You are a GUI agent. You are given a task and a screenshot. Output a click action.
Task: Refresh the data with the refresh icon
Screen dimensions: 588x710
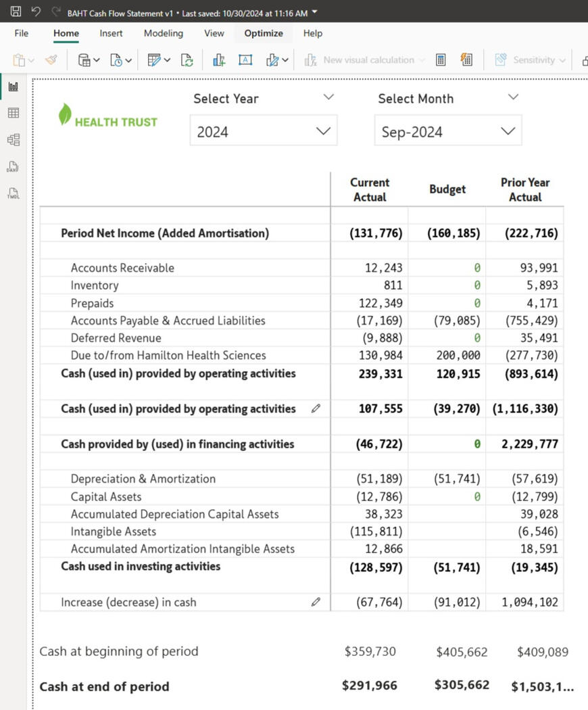[187, 60]
